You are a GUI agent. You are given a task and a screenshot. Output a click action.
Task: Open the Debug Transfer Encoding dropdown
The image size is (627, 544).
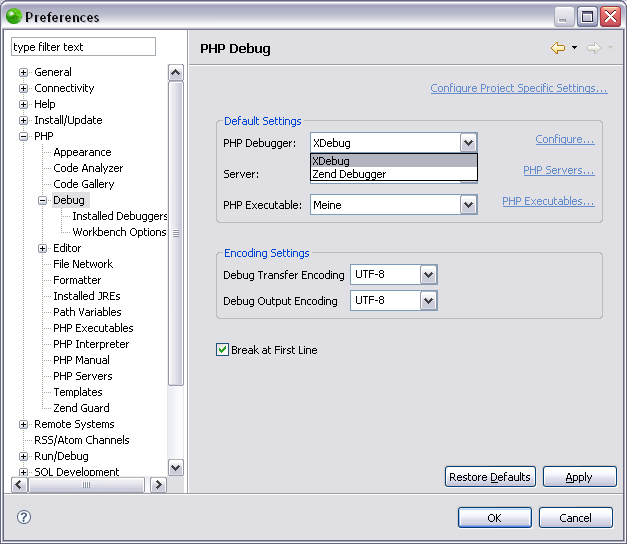tap(429, 275)
